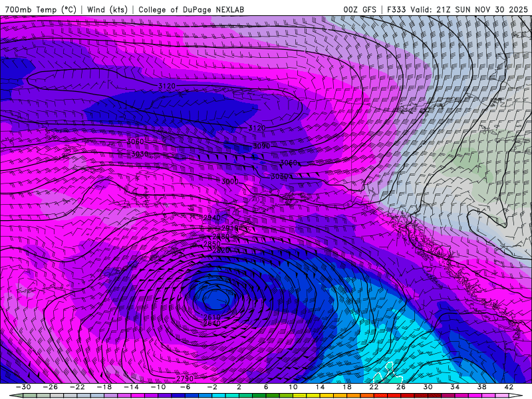This screenshot has height=399, width=532.
Task: Click the positive 6 value on the temperature scale
Action: pyautogui.click(x=266, y=387)
